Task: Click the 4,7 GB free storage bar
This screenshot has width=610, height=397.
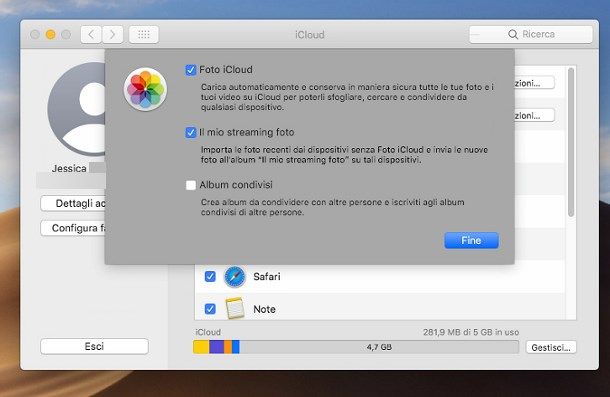Action: pos(379,347)
